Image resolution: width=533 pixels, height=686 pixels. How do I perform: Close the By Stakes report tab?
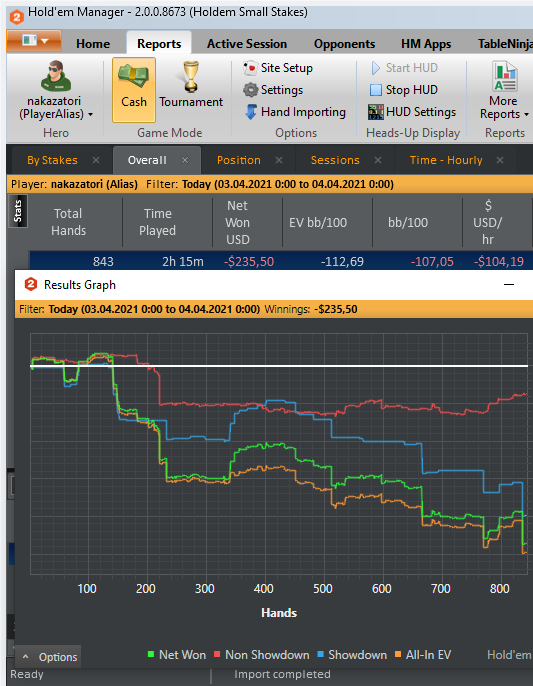point(96,160)
